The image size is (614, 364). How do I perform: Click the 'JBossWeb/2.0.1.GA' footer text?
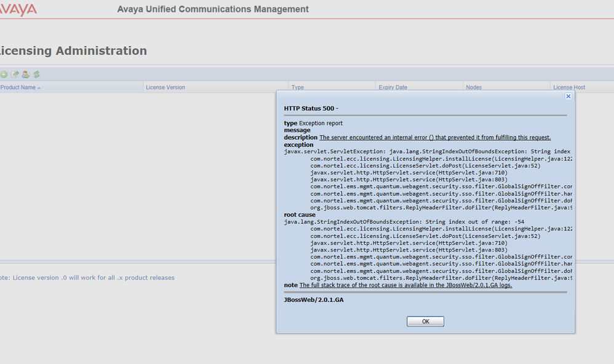tap(314, 300)
